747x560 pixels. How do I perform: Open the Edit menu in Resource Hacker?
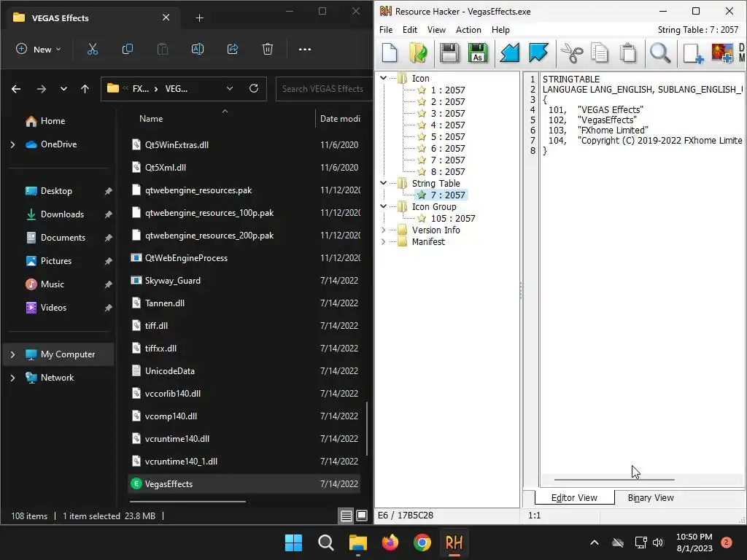[410, 29]
